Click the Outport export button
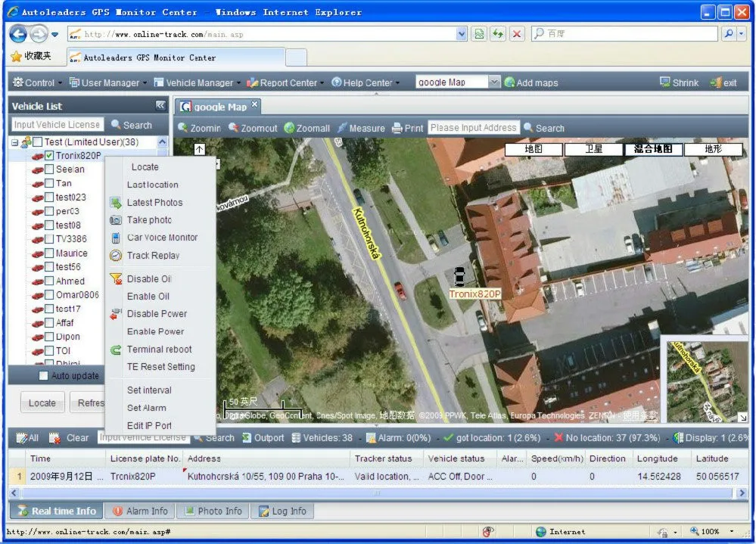Image resolution: width=756 pixels, height=544 pixels. [x=263, y=438]
